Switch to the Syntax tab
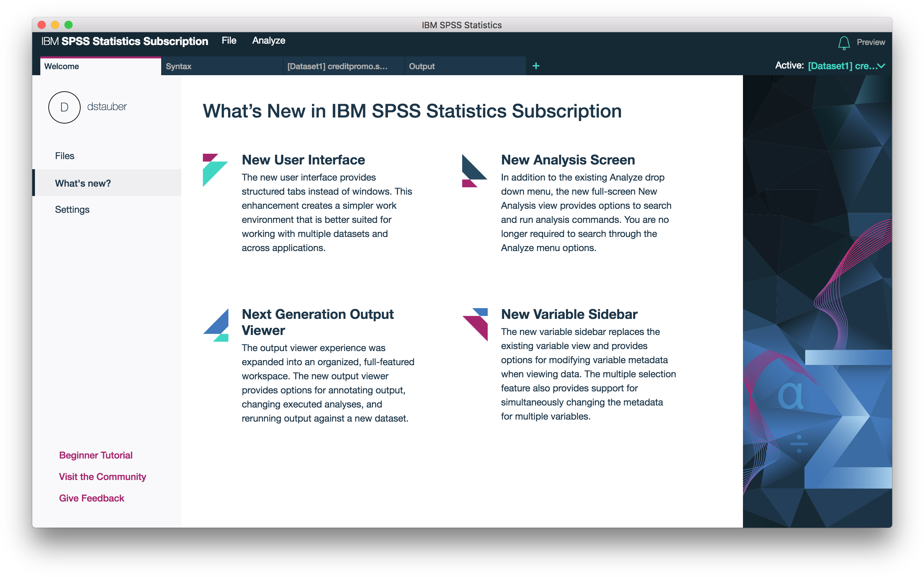Screen dimensions: 924x577 pos(179,66)
